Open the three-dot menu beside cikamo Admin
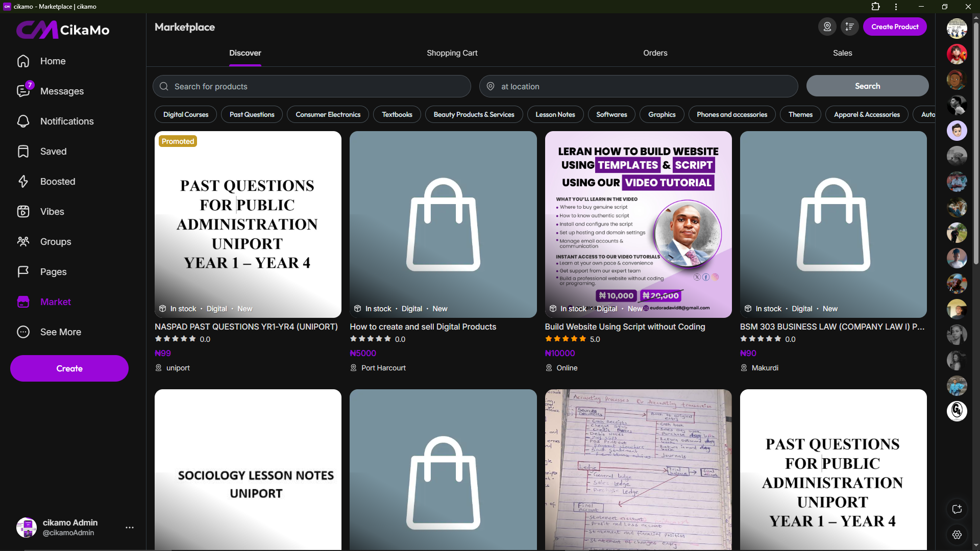The height and width of the screenshot is (551, 980). (x=130, y=528)
